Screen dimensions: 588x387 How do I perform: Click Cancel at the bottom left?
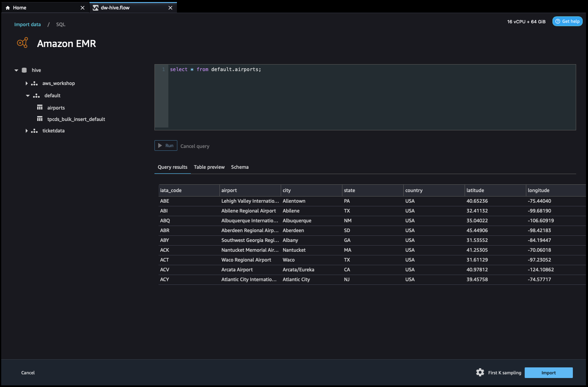click(28, 373)
